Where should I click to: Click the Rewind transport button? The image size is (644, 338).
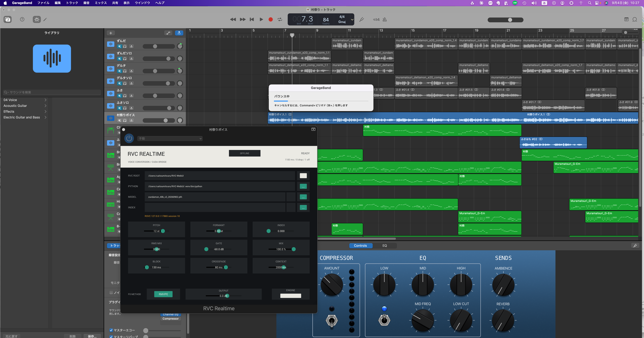click(x=233, y=20)
